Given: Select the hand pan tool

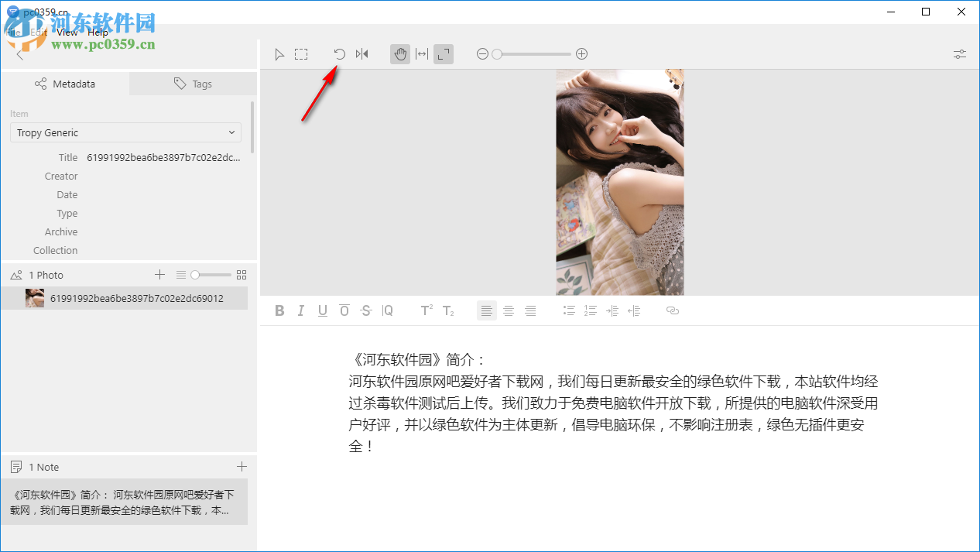Looking at the screenshot, I should tap(399, 53).
